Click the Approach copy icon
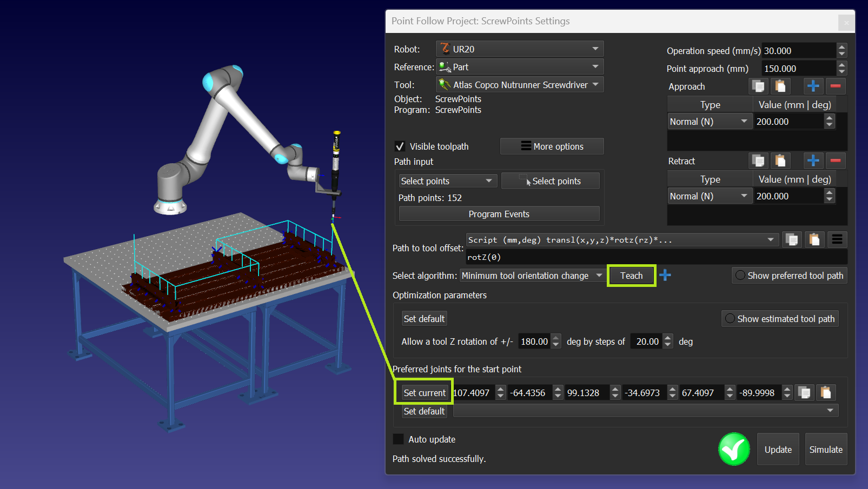 (759, 86)
